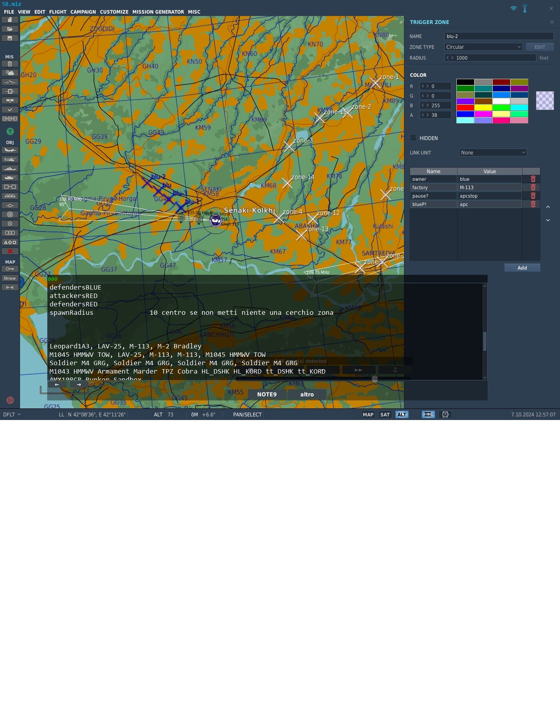Select the bridge icon tool in OBJ section
Image resolution: width=560 pixels, height=728 pixels.
(10, 196)
